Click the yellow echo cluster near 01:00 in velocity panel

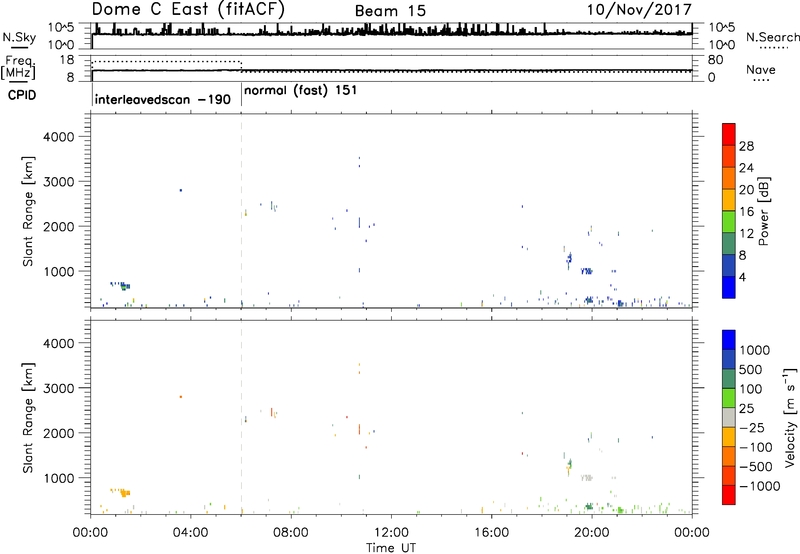point(121,492)
